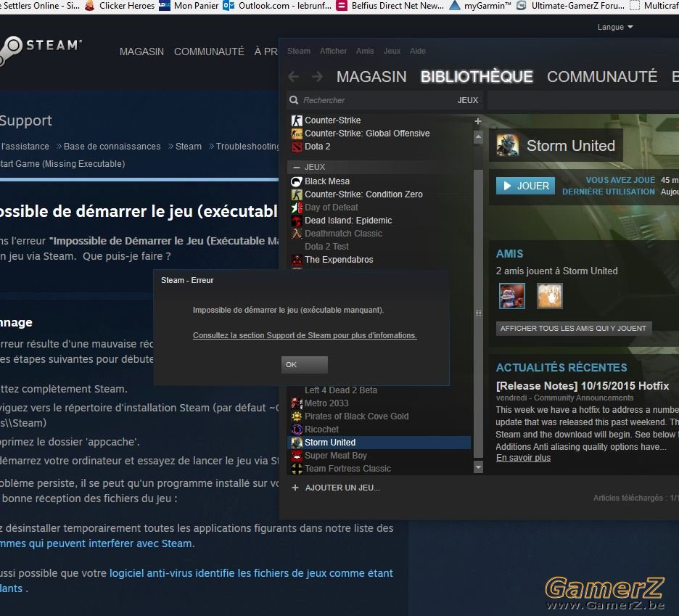Click the JOUER button for Storm United

[525, 186]
